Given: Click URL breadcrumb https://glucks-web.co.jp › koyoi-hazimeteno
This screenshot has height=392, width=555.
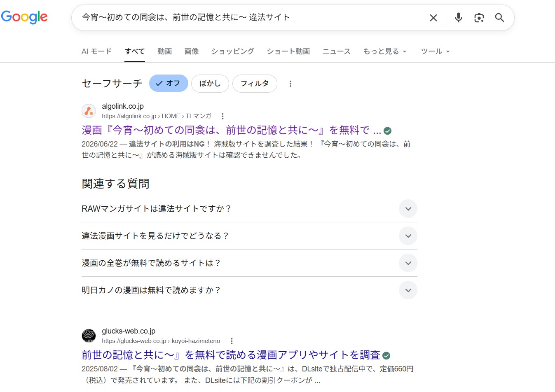Looking at the screenshot, I should 161,341.
